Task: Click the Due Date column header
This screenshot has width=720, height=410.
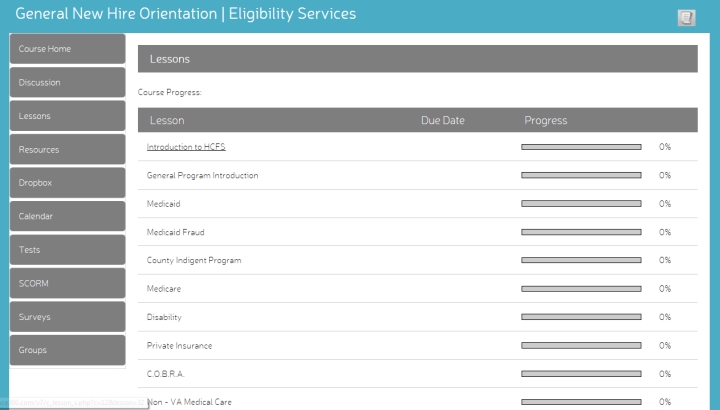Action: click(x=443, y=121)
